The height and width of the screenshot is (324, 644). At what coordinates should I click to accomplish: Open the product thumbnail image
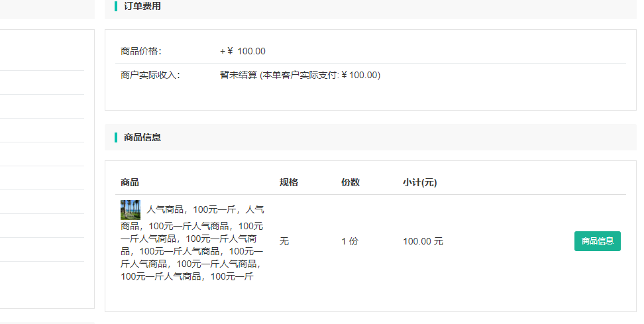click(x=131, y=210)
